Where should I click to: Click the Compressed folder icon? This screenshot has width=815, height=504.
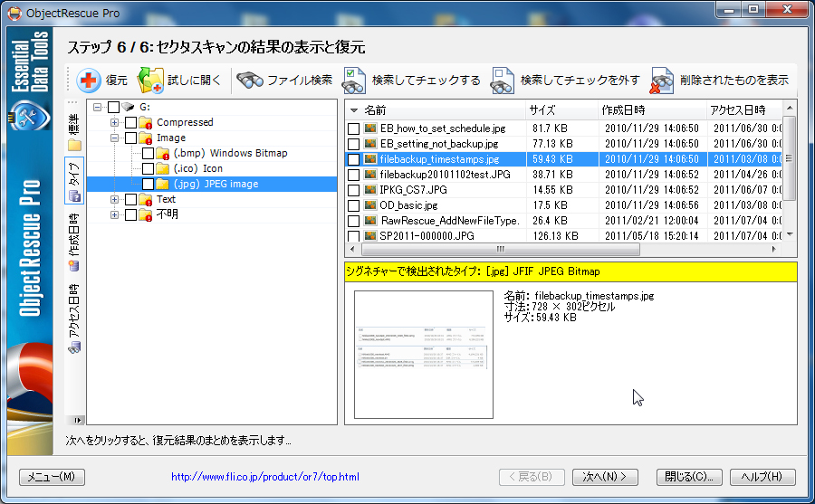[145, 123]
